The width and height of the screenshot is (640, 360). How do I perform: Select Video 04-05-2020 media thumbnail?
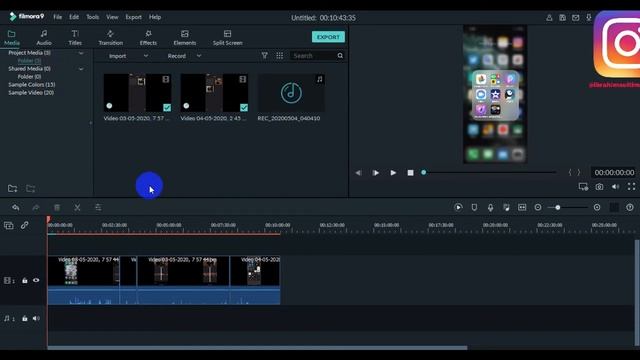pyautogui.click(x=214, y=93)
